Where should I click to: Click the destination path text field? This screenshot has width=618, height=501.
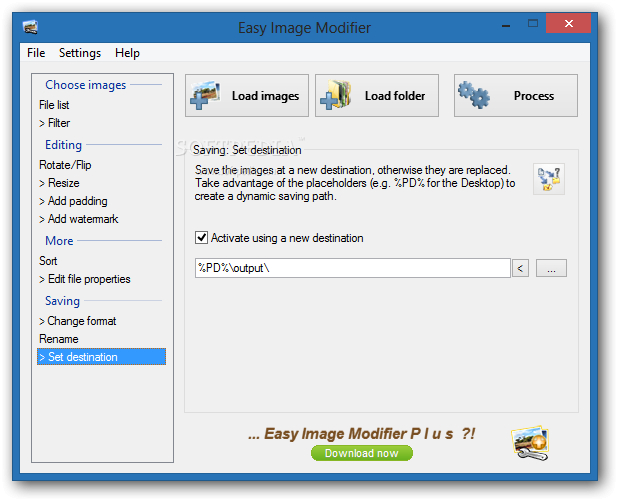tap(353, 268)
